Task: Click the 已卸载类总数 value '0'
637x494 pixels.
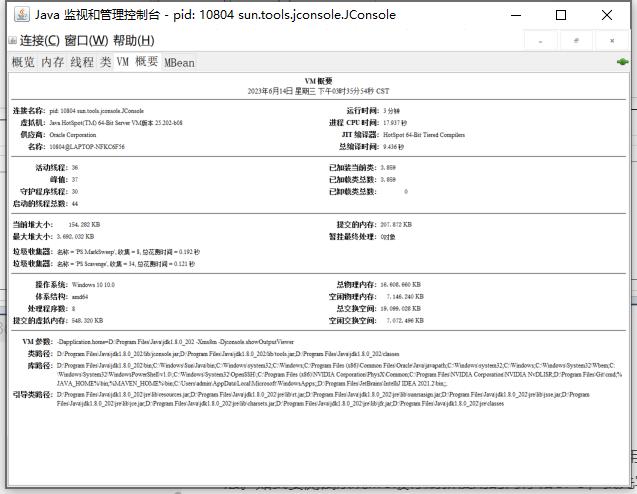Action: [406, 192]
